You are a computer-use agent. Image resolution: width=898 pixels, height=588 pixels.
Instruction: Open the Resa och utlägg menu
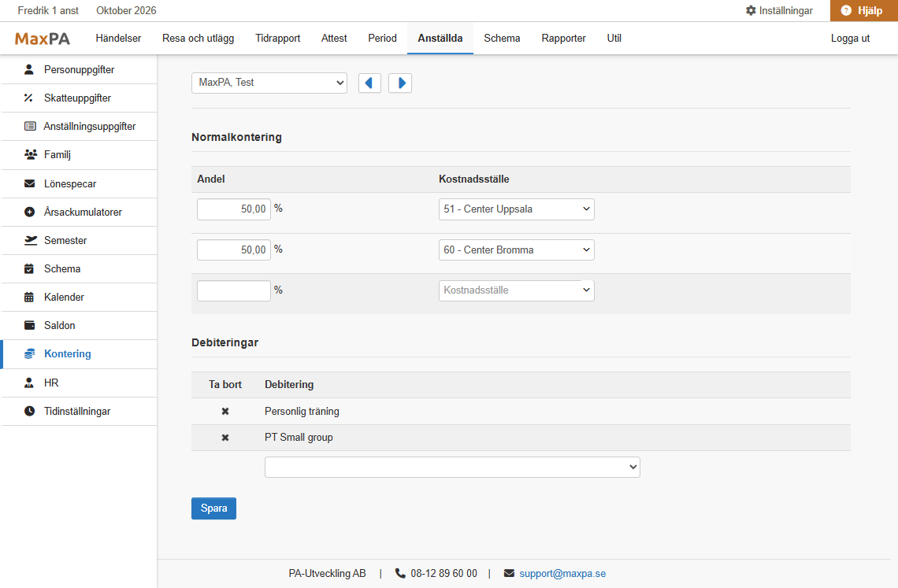[x=199, y=39]
